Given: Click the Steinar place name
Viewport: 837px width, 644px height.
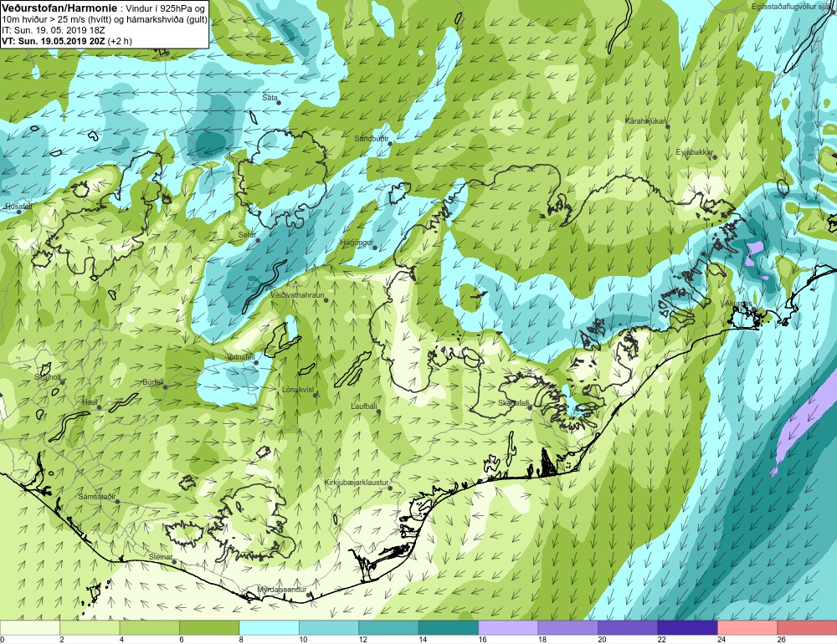Looking at the screenshot, I should (160, 556).
